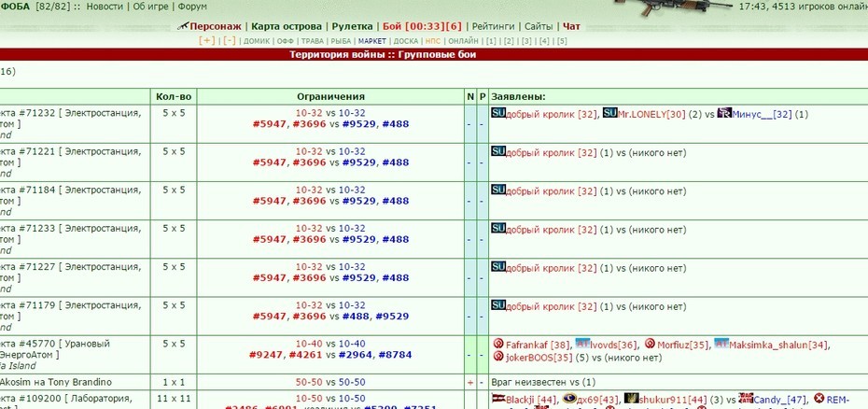Open player lvovds[36] profile

click(x=613, y=345)
